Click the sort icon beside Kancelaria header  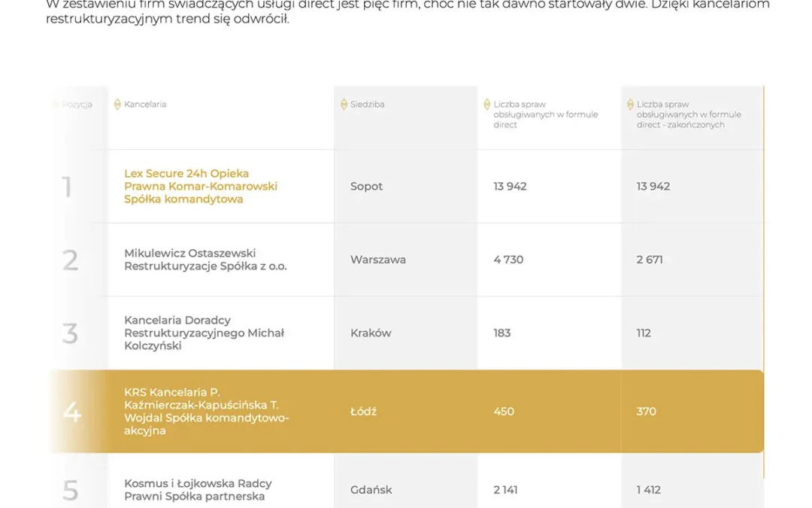117,104
